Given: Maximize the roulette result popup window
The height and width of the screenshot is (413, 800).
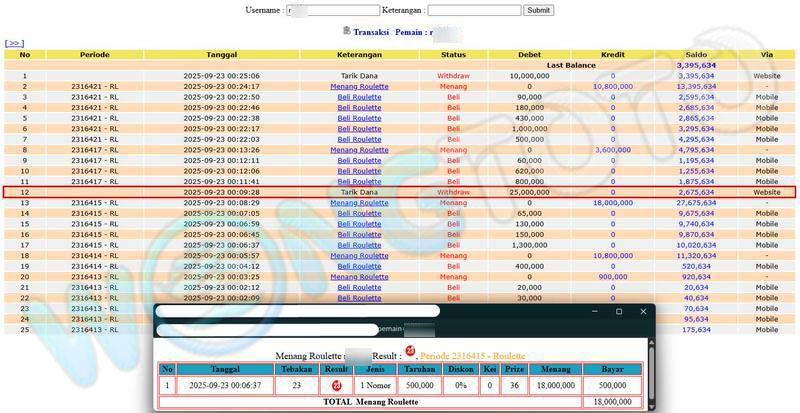Looking at the screenshot, I should click(618, 312).
